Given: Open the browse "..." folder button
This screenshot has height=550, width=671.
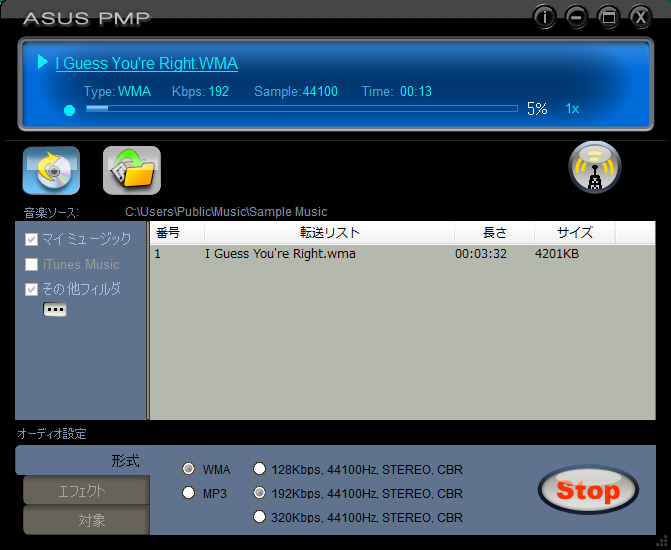Looking at the screenshot, I should point(55,309).
